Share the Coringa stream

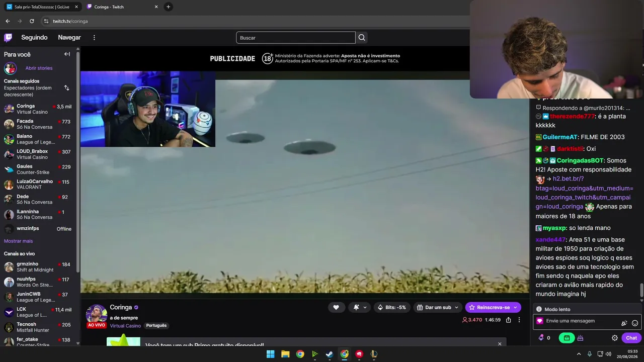[509, 320]
